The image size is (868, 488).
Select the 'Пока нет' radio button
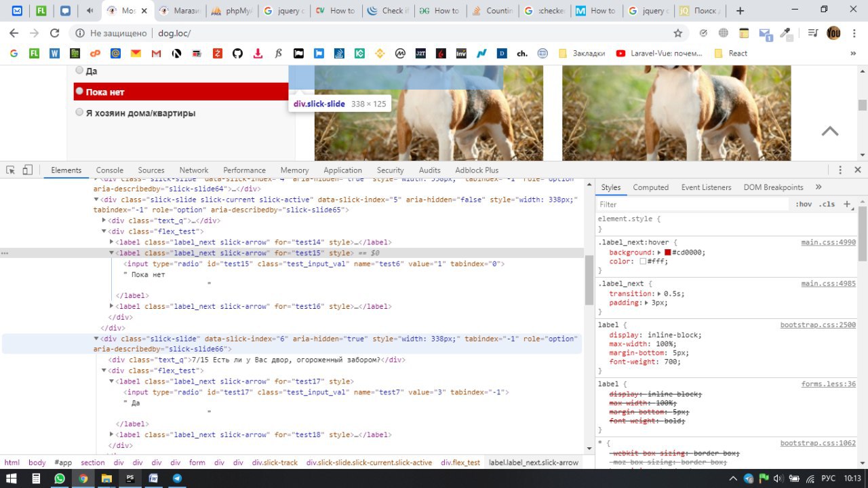pyautogui.click(x=79, y=91)
